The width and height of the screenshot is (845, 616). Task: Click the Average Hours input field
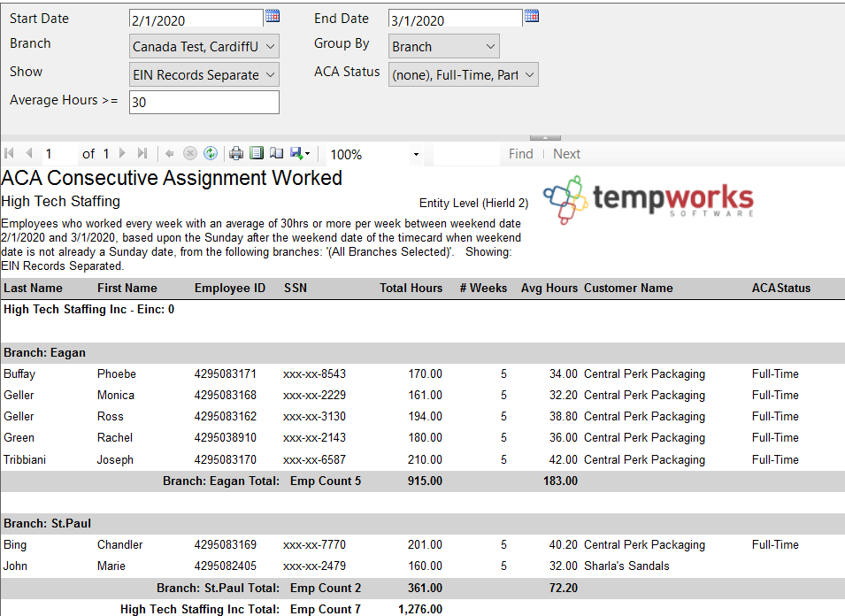pos(204,102)
